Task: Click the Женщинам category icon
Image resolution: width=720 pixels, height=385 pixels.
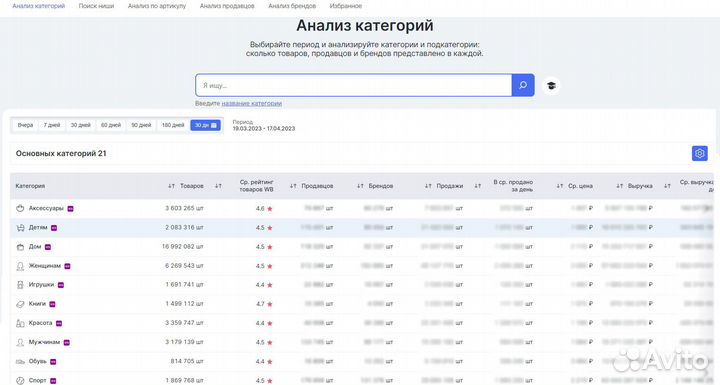Action: click(20, 266)
